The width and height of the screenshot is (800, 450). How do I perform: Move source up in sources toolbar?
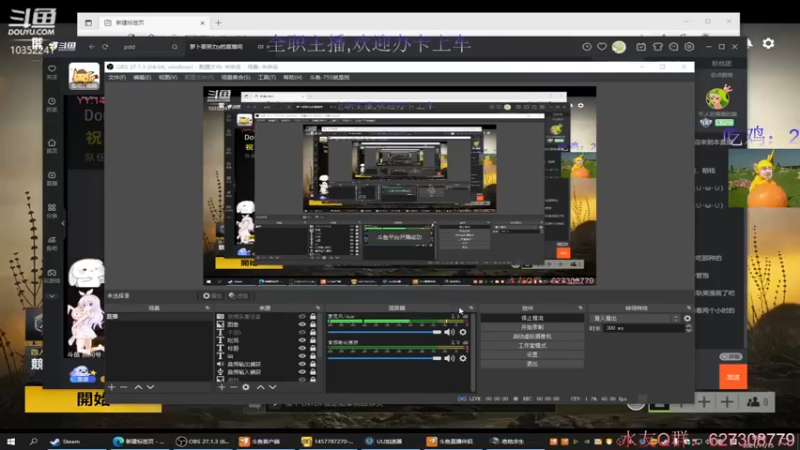tap(260, 387)
